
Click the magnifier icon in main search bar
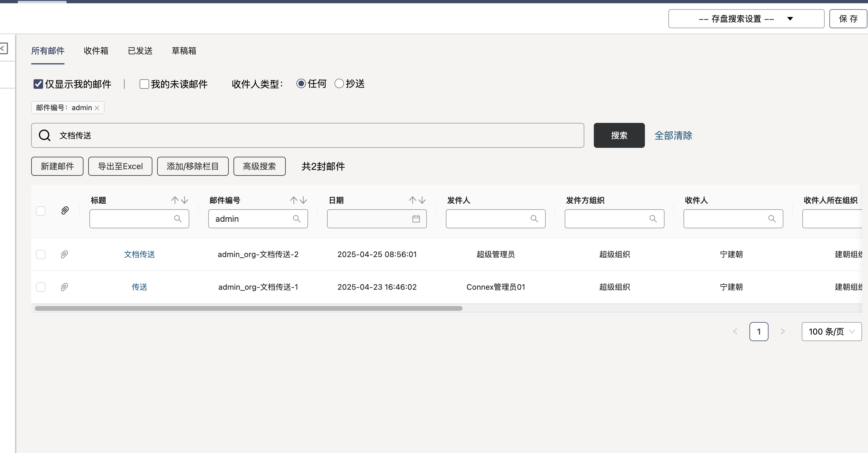45,135
